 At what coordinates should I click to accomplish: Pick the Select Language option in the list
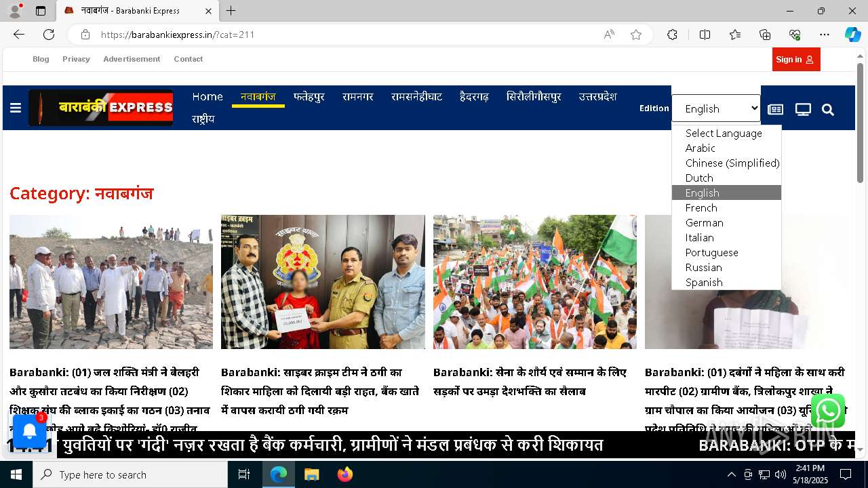click(726, 133)
